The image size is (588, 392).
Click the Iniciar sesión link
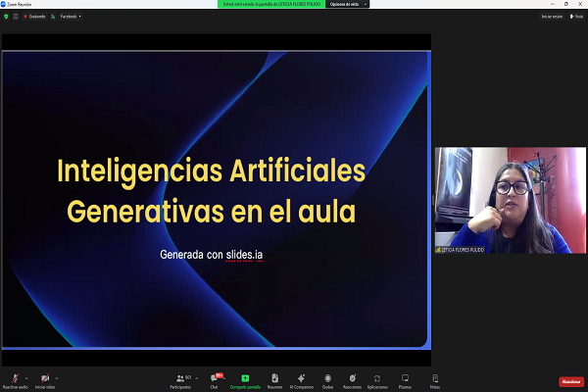coord(552,17)
